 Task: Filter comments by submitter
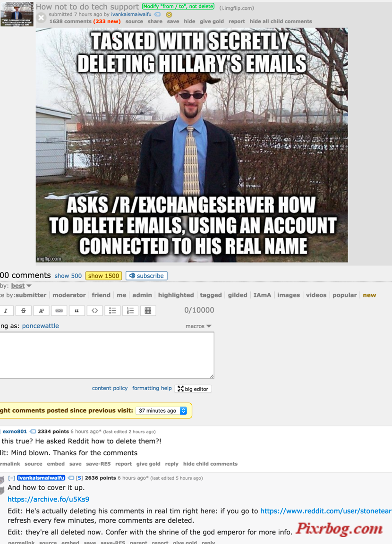point(31,295)
